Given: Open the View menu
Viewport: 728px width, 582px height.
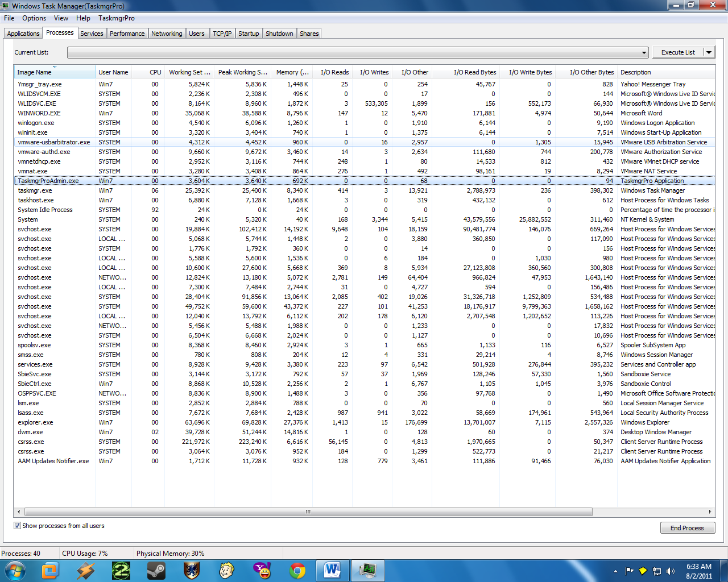Looking at the screenshot, I should pyautogui.click(x=61, y=18).
